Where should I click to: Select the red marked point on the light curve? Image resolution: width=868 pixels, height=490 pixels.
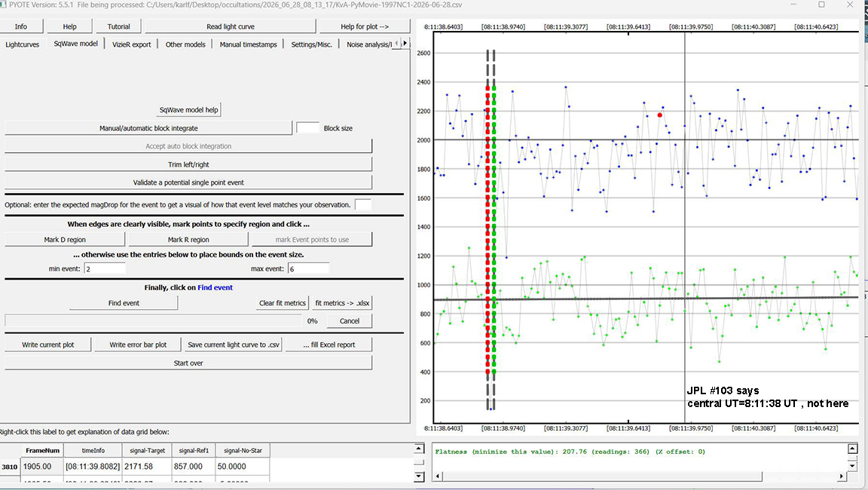660,115
